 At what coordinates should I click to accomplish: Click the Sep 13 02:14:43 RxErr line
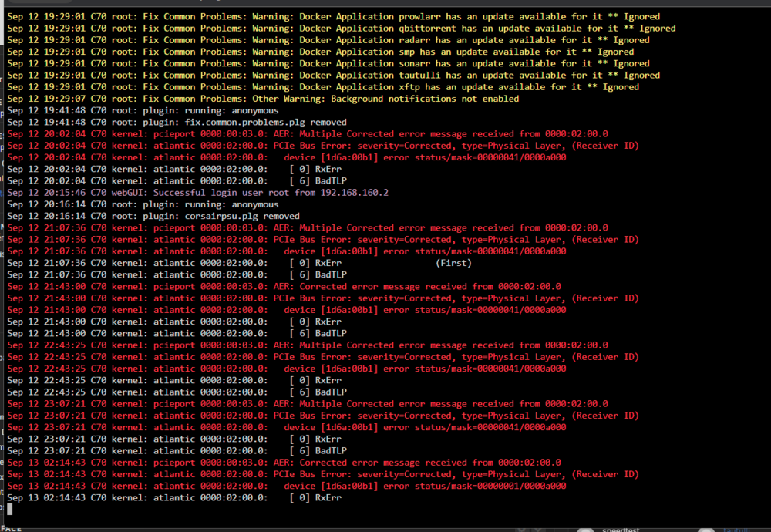pyautogui.click(x=174, y=498)
